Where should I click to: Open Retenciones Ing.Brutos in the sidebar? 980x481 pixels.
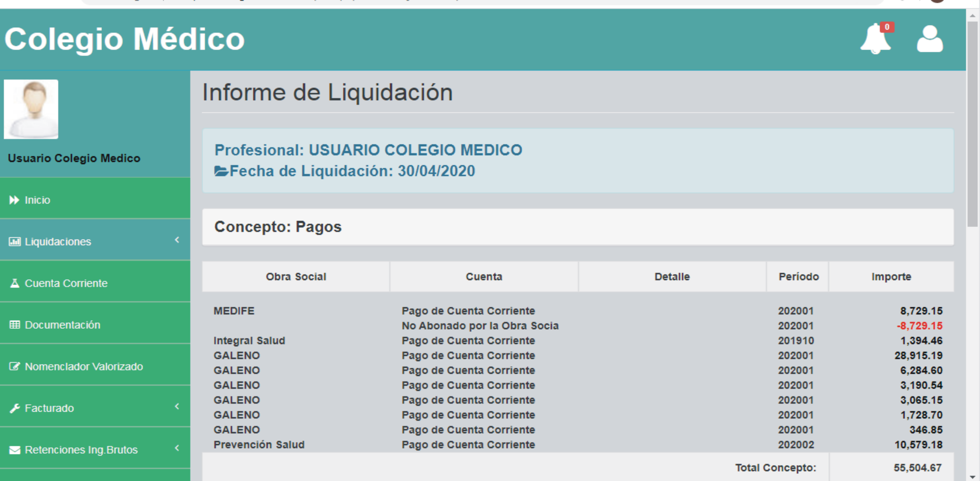pyautogui.click(x=95, y=448)
